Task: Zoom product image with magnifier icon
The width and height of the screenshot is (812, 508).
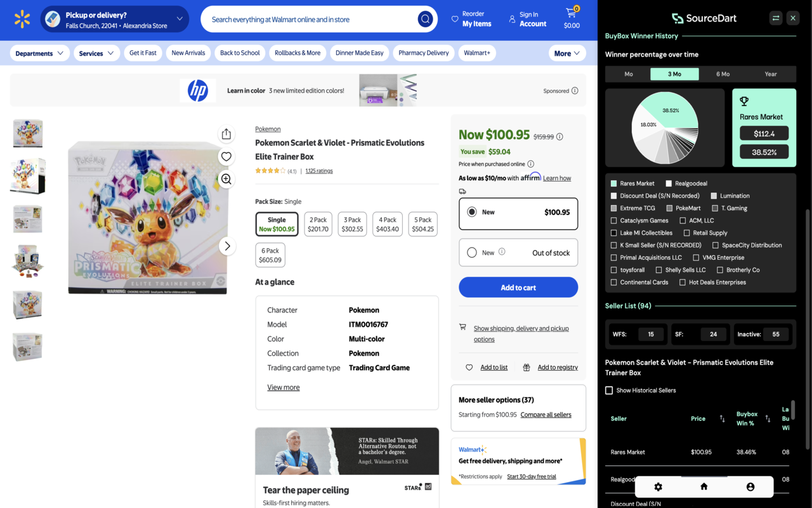Action: (x=226, y=179)
